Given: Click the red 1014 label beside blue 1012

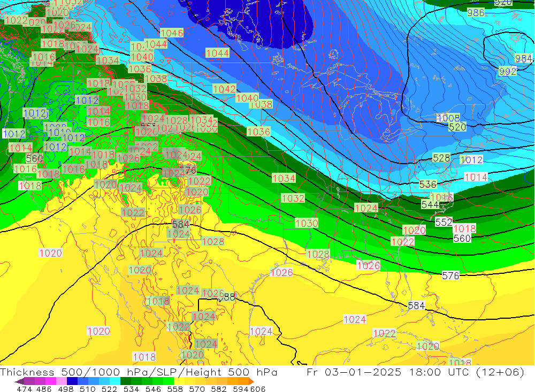Looking at the screenshot, I should 476,177.
